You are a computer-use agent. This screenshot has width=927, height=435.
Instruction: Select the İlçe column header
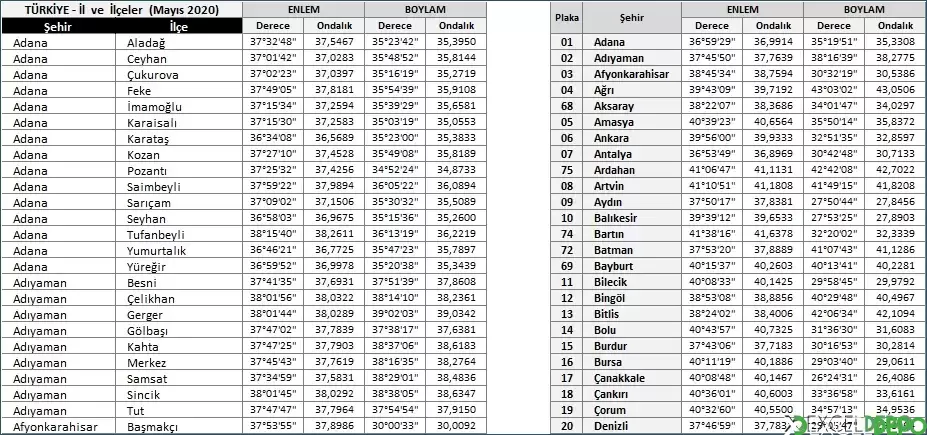pos(179,26)
